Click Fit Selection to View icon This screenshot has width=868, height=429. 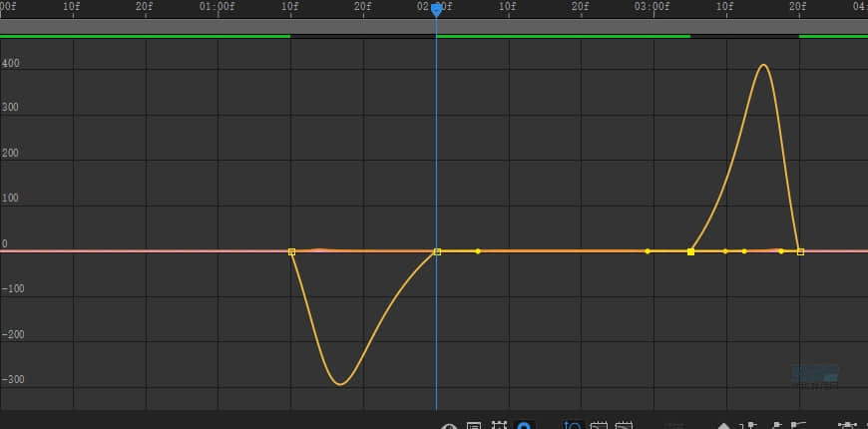pos(599,426)
